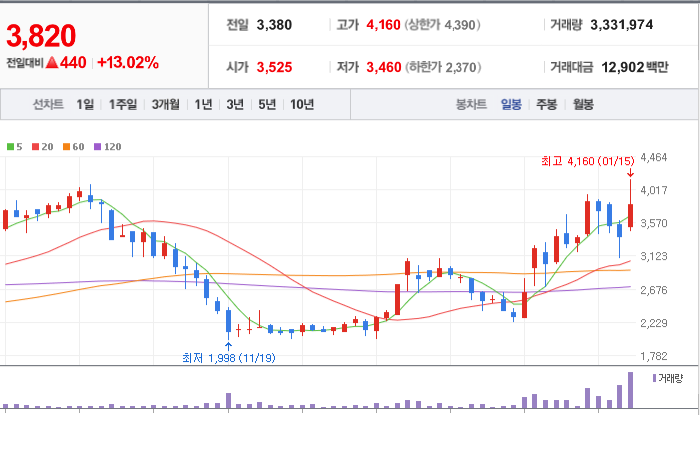Image resolution: width=700 pixels, height=450 pixels.
Task: Click the 저가 value 3,460
Action: (x=383, y=67)
